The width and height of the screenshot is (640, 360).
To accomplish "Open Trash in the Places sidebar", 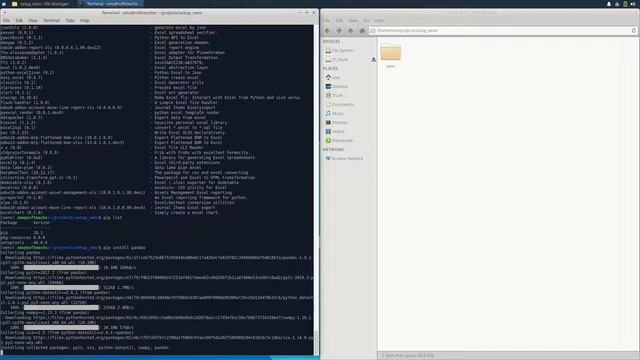I will coord(334,96).
